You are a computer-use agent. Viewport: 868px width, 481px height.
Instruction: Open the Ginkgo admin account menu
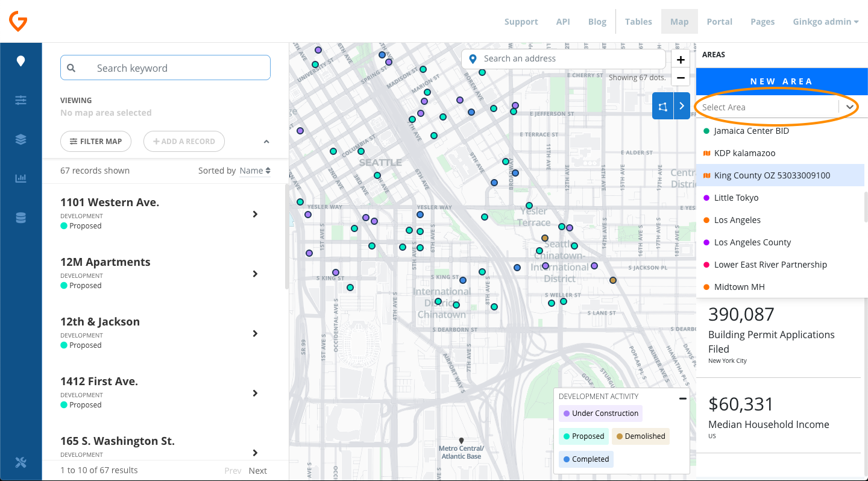click(826, 22)
